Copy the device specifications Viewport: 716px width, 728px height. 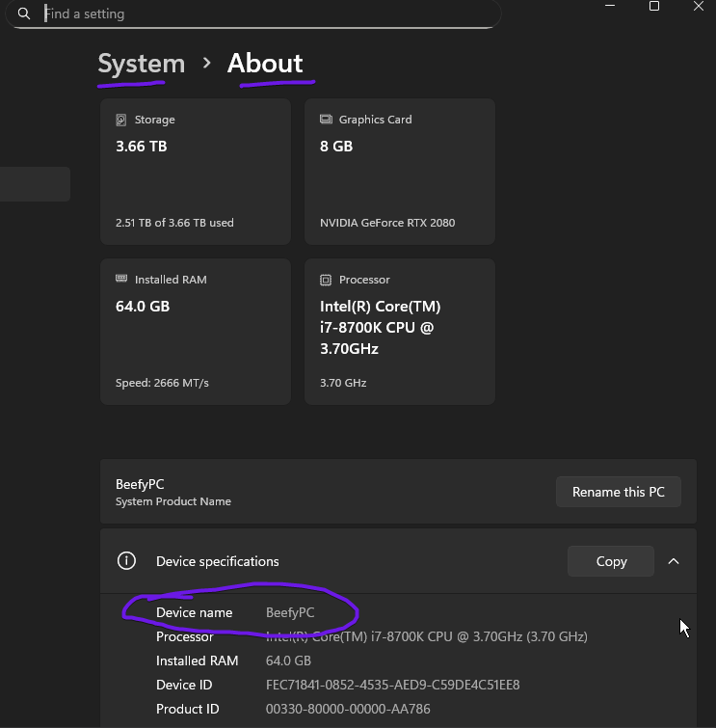[611, 561]
